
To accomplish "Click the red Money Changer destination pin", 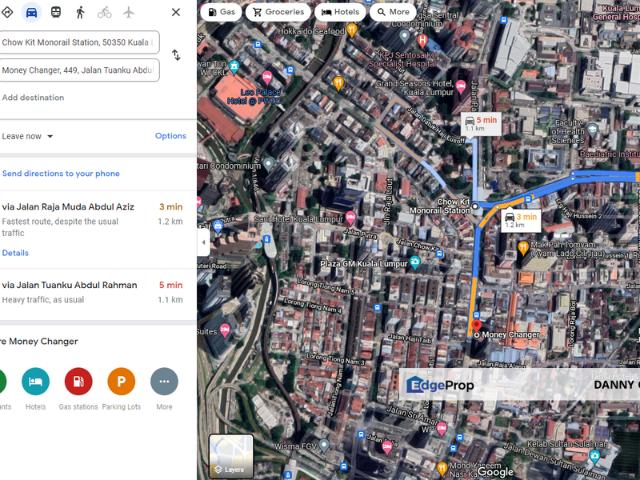I will (476, 327).
